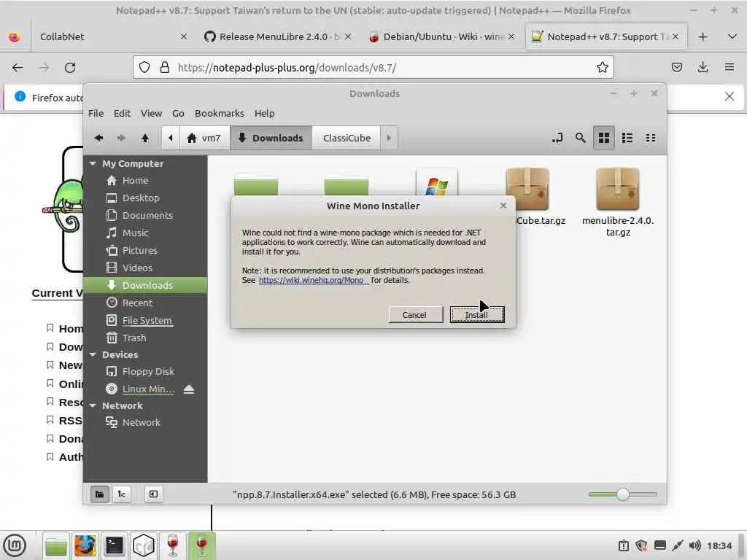Show places in the sidebar
This screenshot has width=747, height=560.
(x=99, y=494)
